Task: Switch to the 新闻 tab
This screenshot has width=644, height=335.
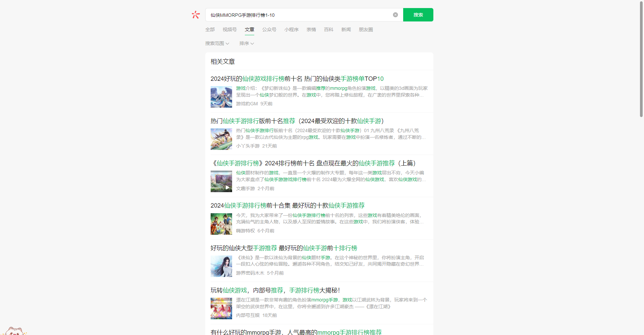Action: click(346, 30)
